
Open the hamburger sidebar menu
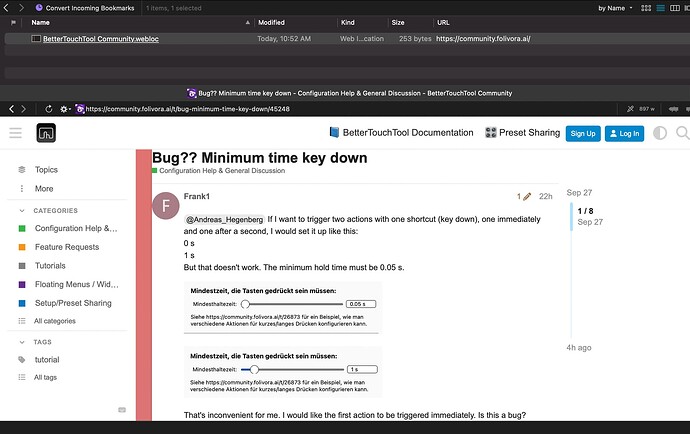[16, 133]
